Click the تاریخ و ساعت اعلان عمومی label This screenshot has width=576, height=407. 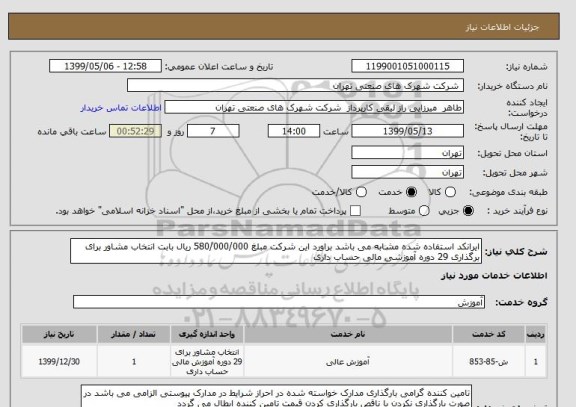(x=219, y=66)
